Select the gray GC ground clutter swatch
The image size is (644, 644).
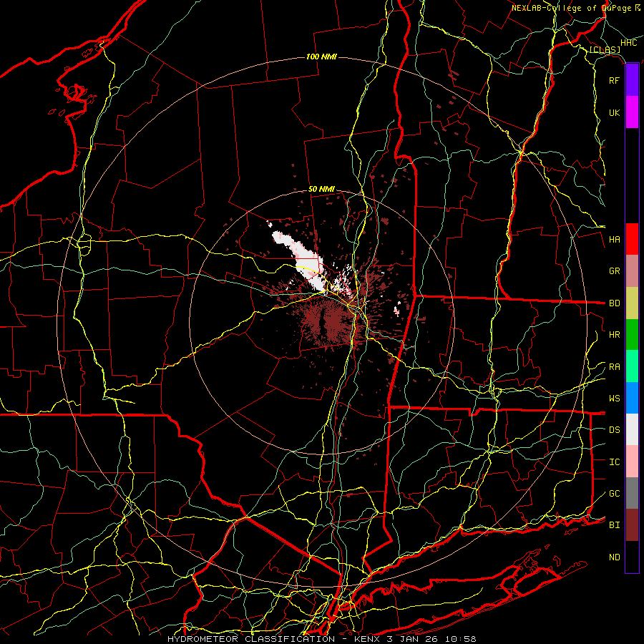pos(632,493)
